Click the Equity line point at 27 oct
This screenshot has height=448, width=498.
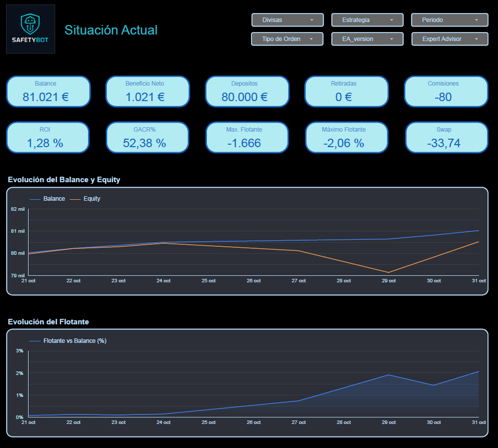(x=299, y=251)
